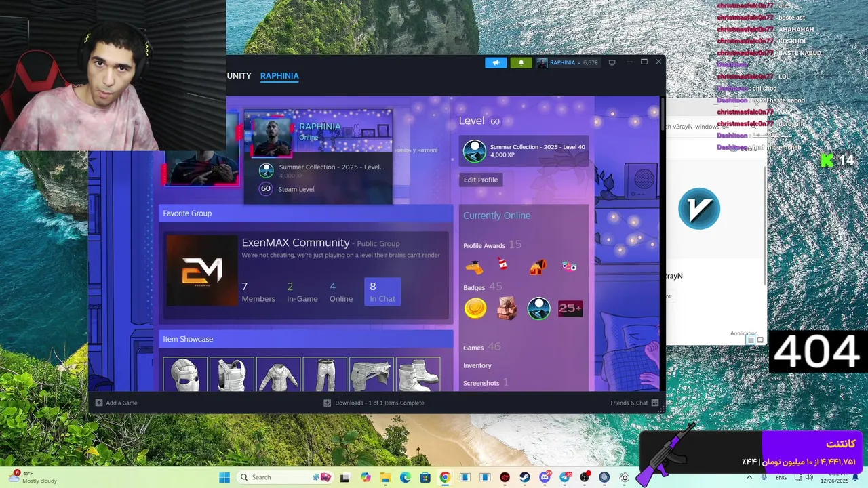
Task: Open Task View from the taskbar
Action: click(344, 477)
